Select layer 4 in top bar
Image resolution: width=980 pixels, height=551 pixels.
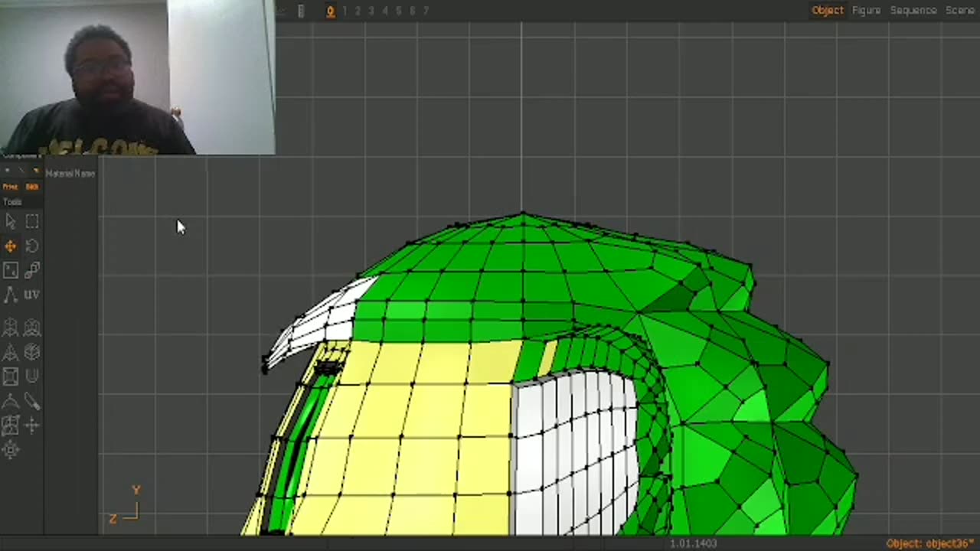click(385, 11)
